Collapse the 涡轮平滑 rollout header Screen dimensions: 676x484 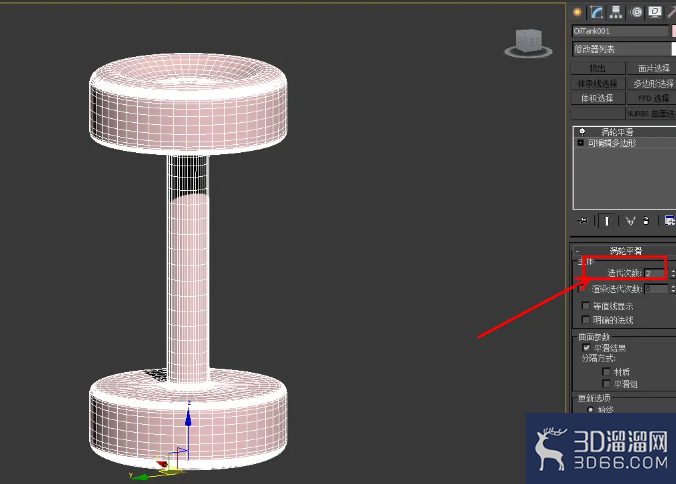click(x=625, y=250)
